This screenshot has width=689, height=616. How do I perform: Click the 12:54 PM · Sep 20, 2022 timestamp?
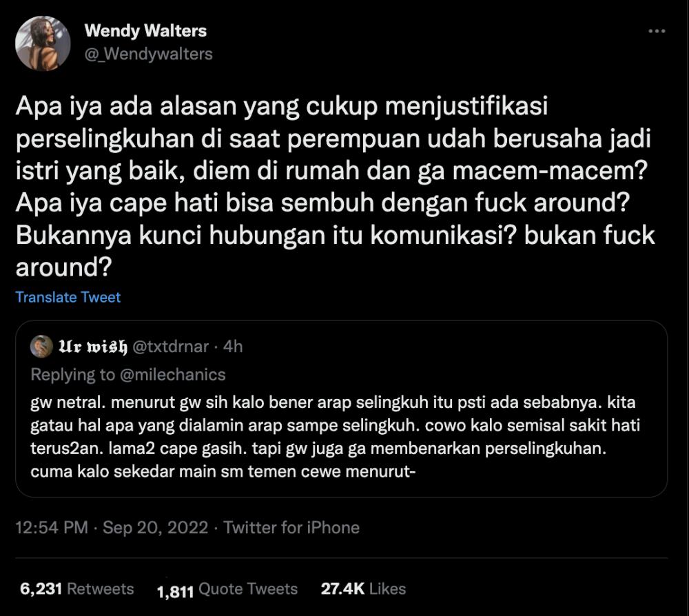point(112,527)
